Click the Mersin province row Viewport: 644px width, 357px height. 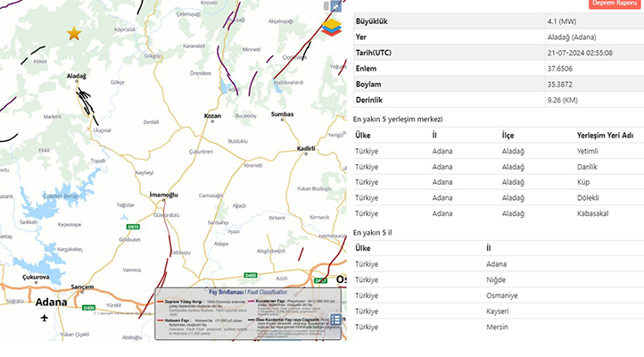499,327
